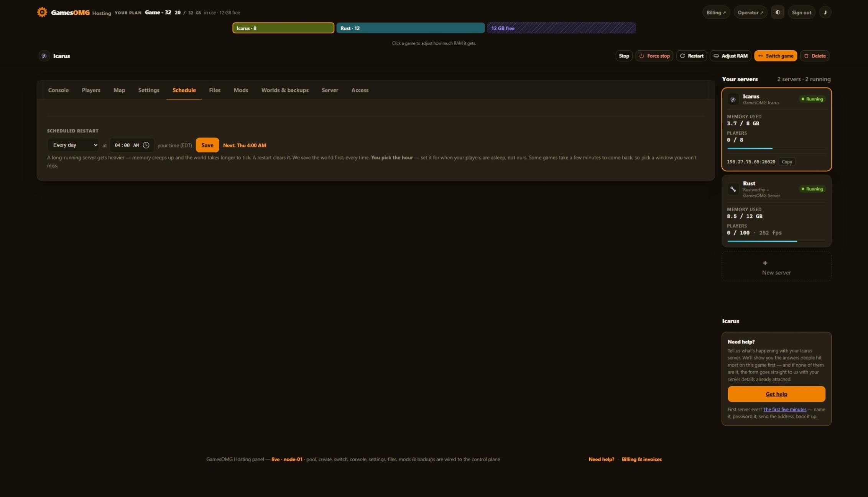The image size is (868, 497).
Task: Click the GamesOMG gear logo icon
Action: pyautogui.click(x=42, y=12)
